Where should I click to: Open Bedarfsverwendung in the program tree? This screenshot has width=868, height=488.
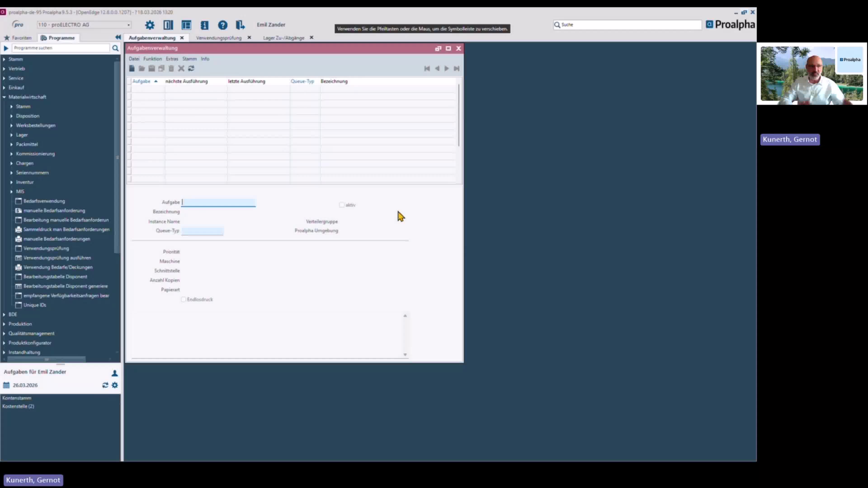[44, 201]
